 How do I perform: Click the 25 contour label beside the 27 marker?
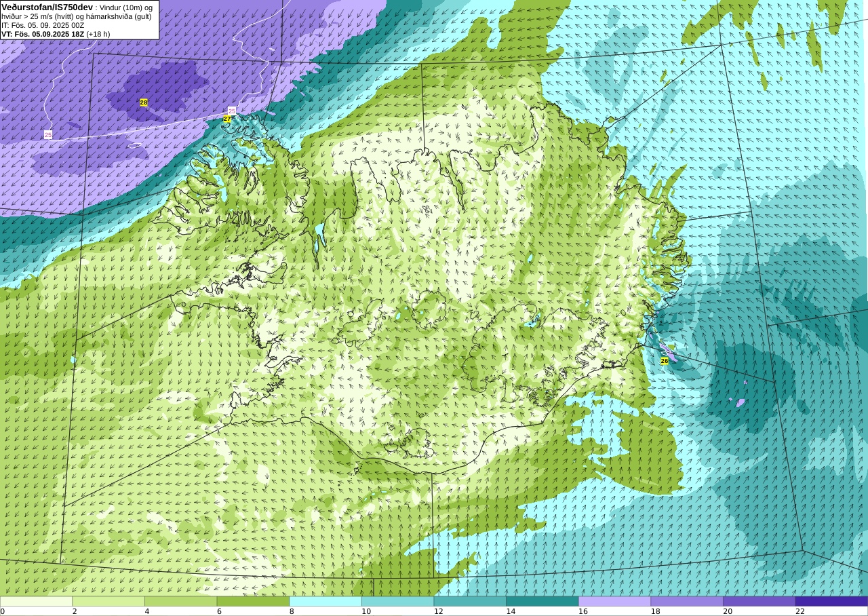[232, 111]
